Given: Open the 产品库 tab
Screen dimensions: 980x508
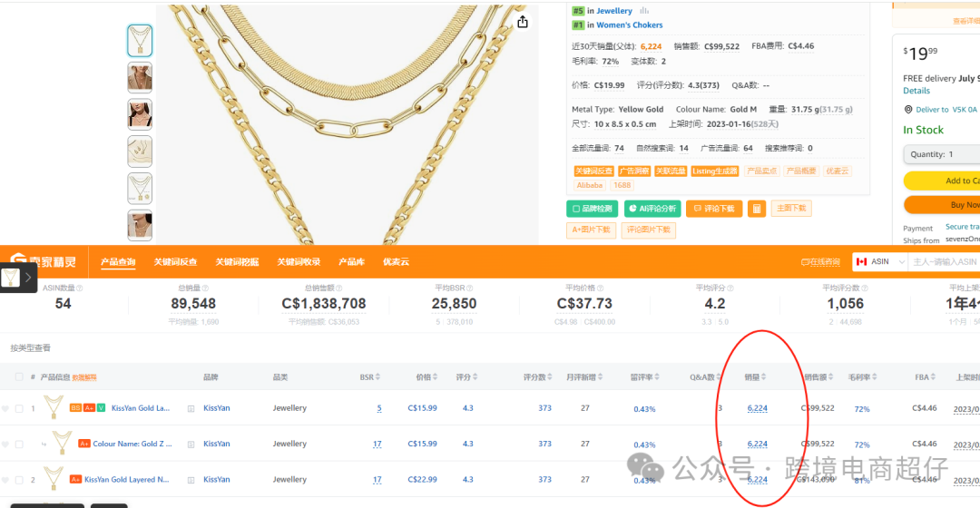Looking at the screenshot, I should 351,262.
